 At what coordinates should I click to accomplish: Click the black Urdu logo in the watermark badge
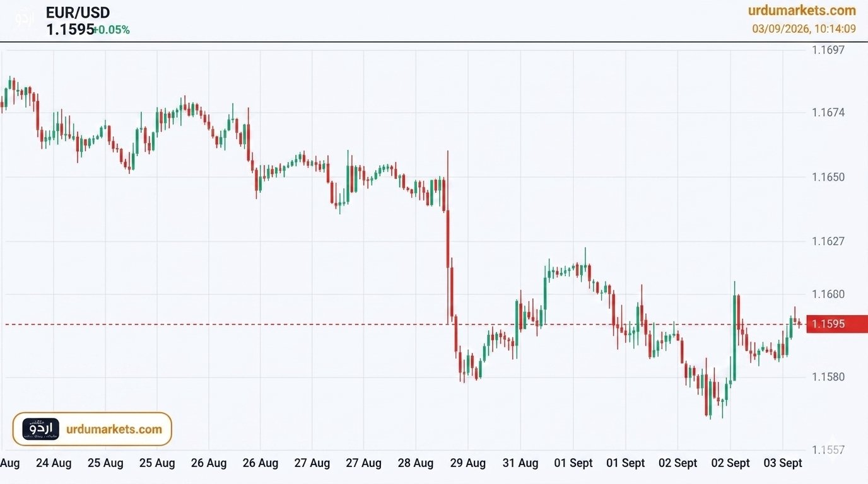click(x=41, y=429)
